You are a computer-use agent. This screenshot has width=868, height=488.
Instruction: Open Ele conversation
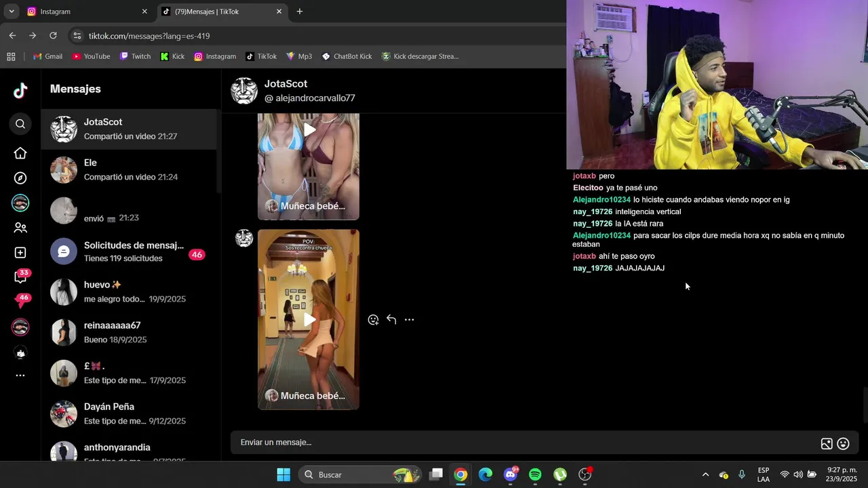click(x=129, y=169)
